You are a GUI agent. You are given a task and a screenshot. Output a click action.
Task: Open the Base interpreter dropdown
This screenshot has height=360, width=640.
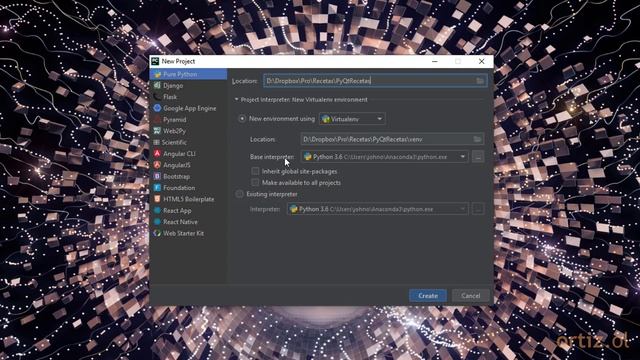click(x=384, y=157)
